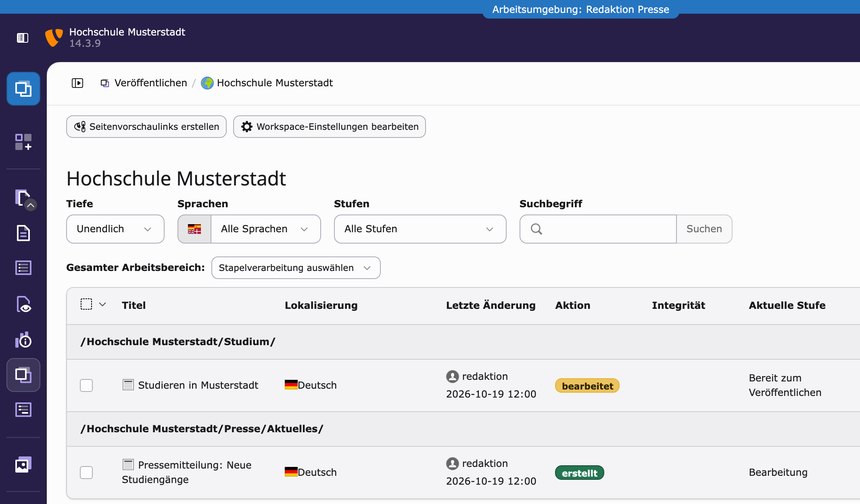860x504 pixels.
Task: Open the Page module icon
Action: (23, 233)
